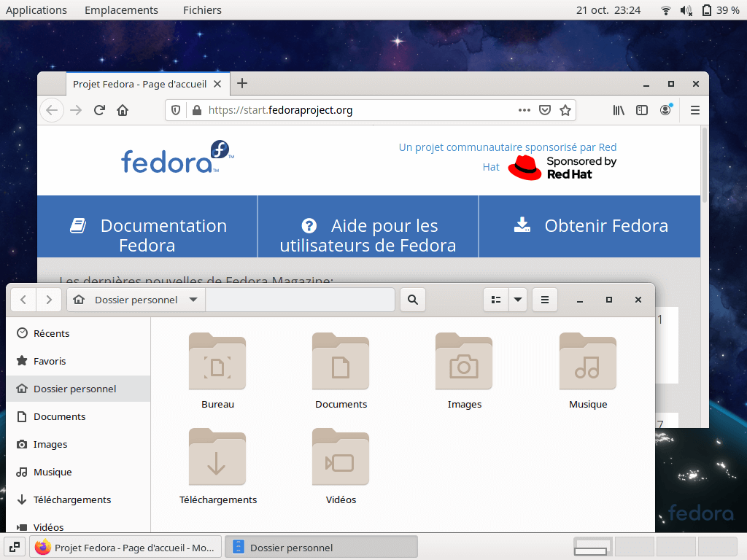Click the muted volume indicator
The image size is (747, 560).
click(x=686, y=10)
